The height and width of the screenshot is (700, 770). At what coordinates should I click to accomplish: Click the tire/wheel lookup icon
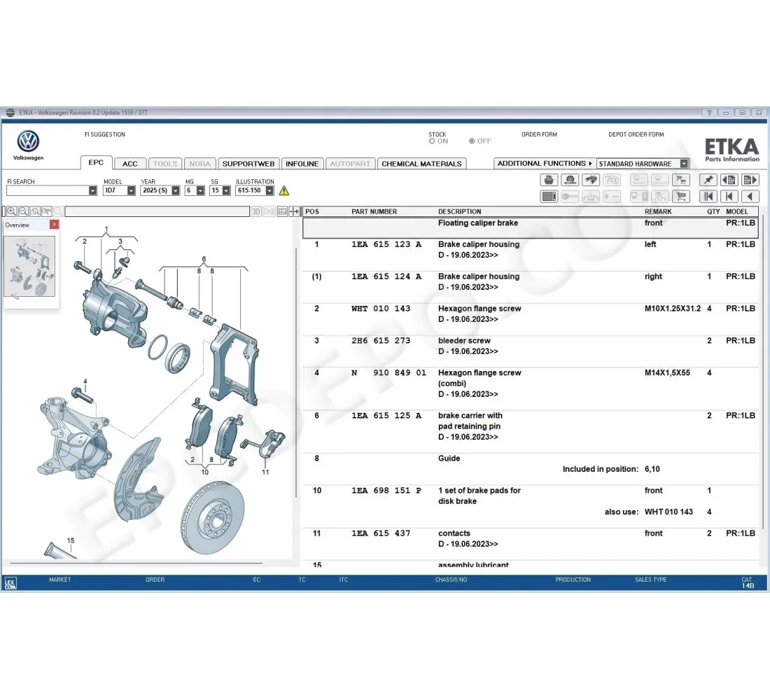(570, 181)
